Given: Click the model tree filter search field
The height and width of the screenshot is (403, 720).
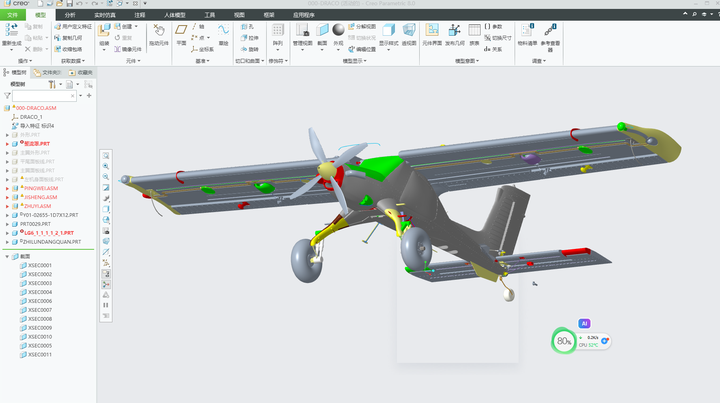Looking at the screenshot, I should 44,96.
